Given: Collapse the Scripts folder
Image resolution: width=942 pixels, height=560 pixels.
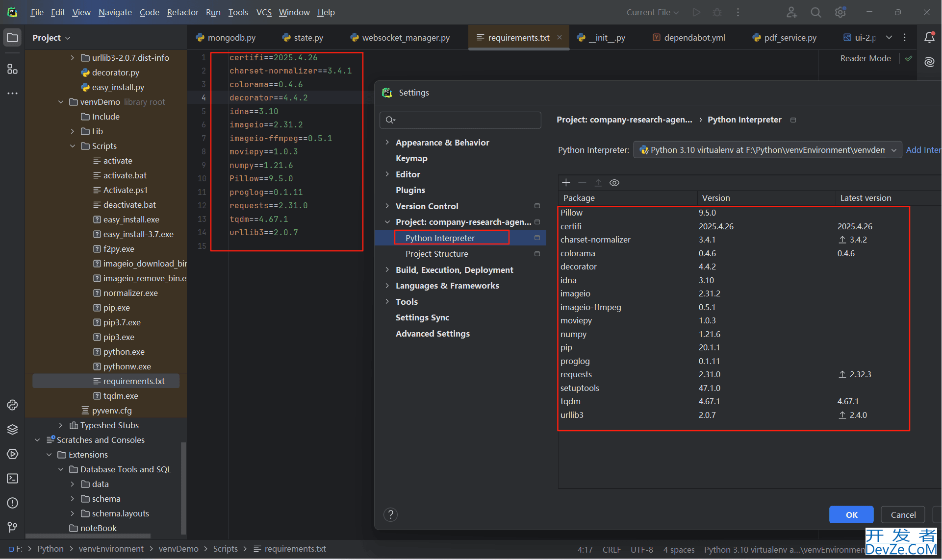Looking at the screenshot, I should click(73, 146).
